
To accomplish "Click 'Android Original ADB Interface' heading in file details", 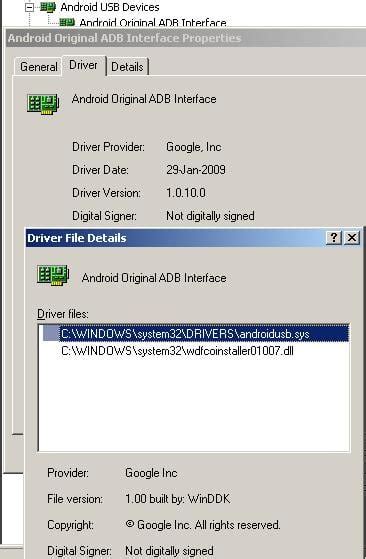I will [x=154, y=278].
